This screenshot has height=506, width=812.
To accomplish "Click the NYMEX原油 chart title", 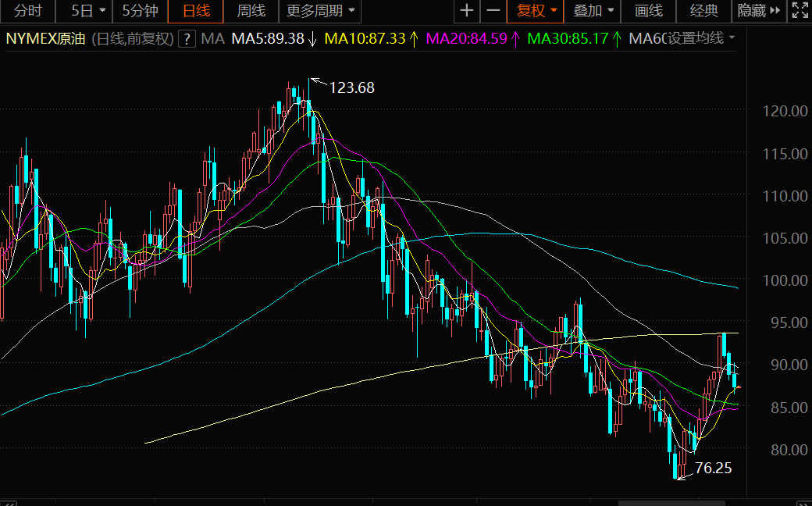I will pos(45,39).
